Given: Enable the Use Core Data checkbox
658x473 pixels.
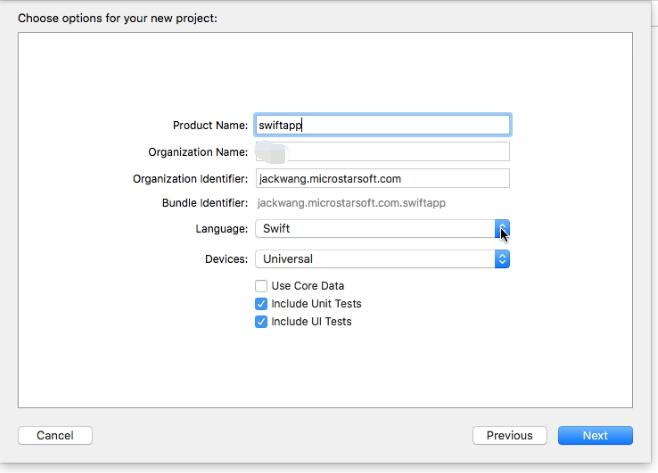Looking at the screenshot, I should point(261,286).
